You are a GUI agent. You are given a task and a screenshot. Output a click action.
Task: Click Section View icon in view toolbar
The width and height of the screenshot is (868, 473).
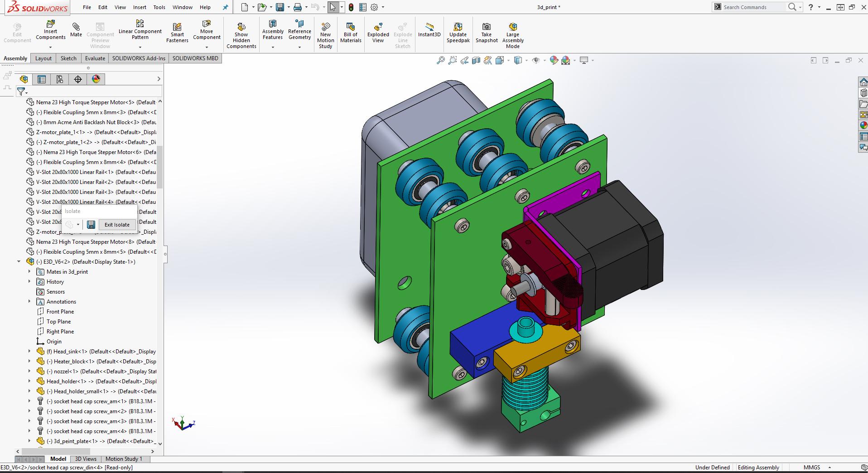[476, 60]
